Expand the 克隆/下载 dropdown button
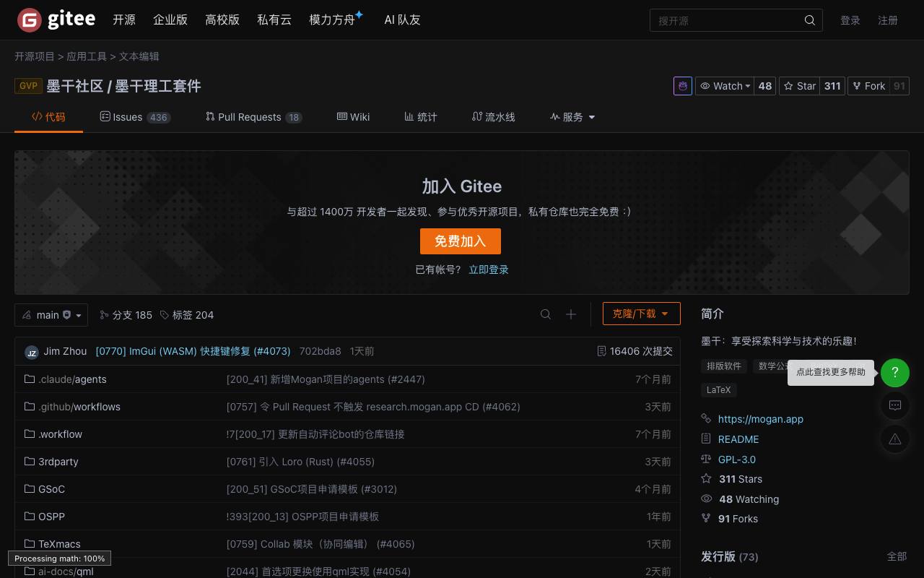Screen dimensions: 924x578 [x=642, y=314]
